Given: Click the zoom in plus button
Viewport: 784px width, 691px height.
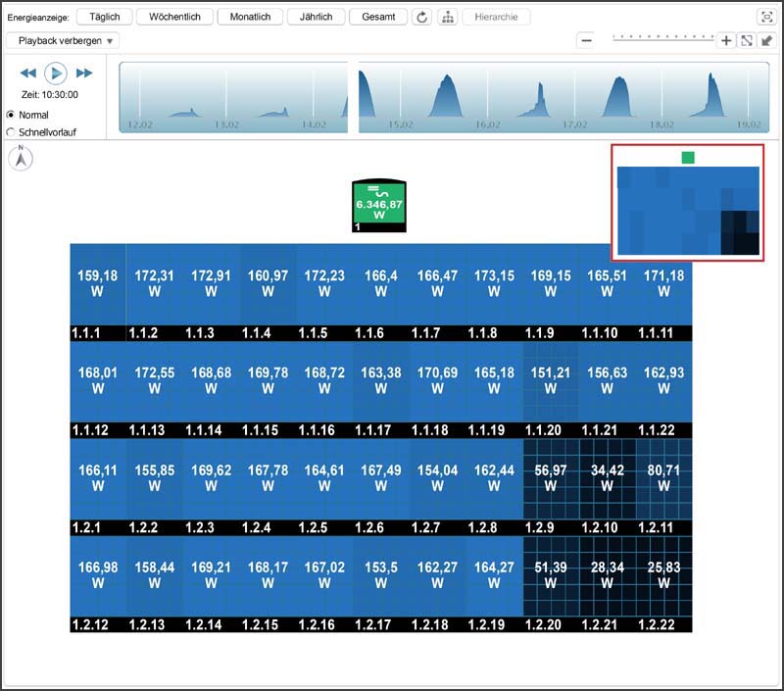Looking at the screenshot, I should coord(726,40).
